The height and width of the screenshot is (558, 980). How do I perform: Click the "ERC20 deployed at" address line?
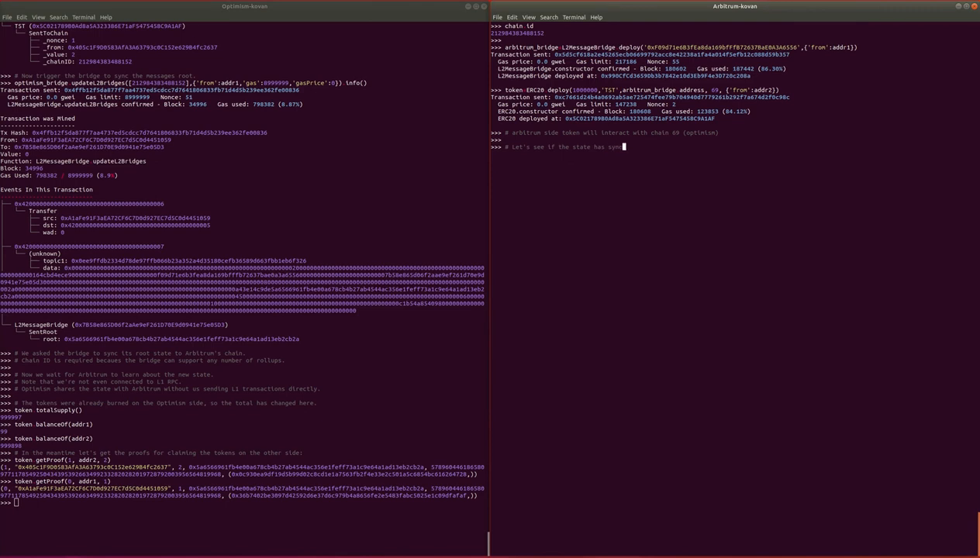tap(606, 119)
